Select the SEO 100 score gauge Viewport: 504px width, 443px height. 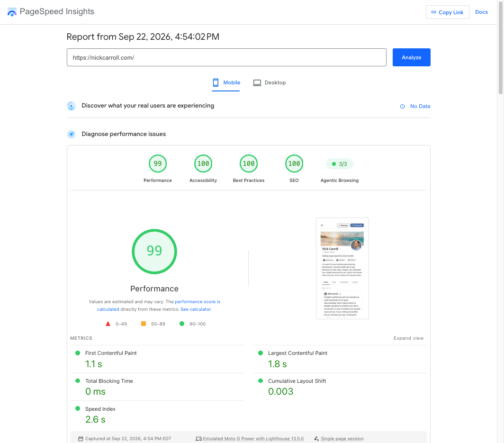click(x=294, y=163)
